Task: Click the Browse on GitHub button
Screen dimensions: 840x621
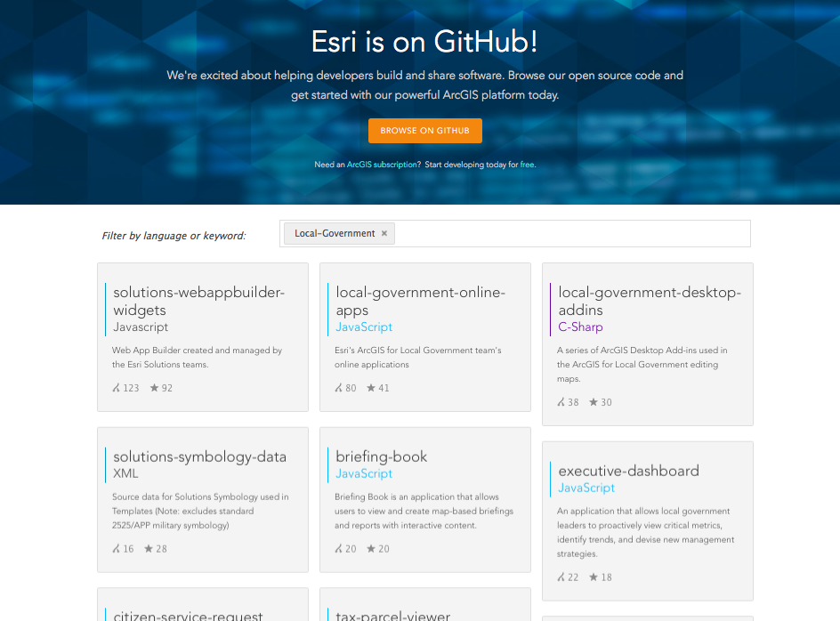Action: [424, 131]
